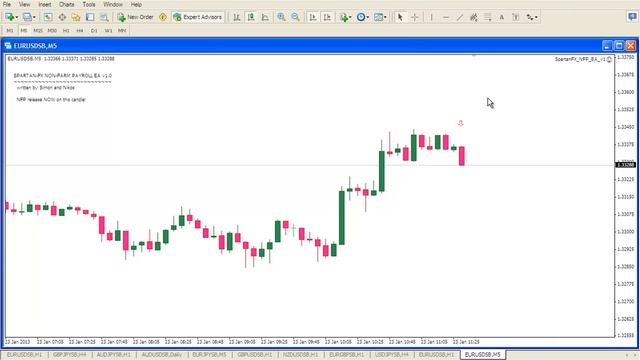Switch timeframe to W1
Image resolution: width=640 pixels, height=360 pixels.
pyautogui.click(x=108, y=31)
